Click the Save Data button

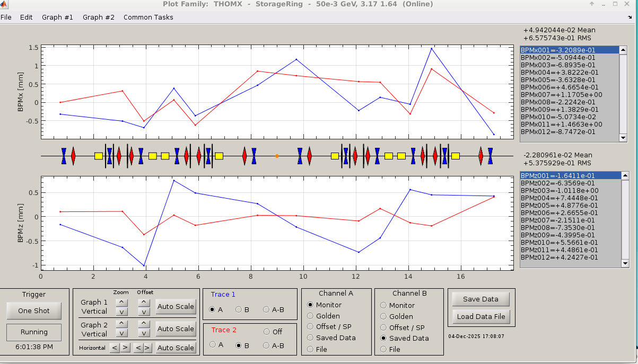click(480, 299)
